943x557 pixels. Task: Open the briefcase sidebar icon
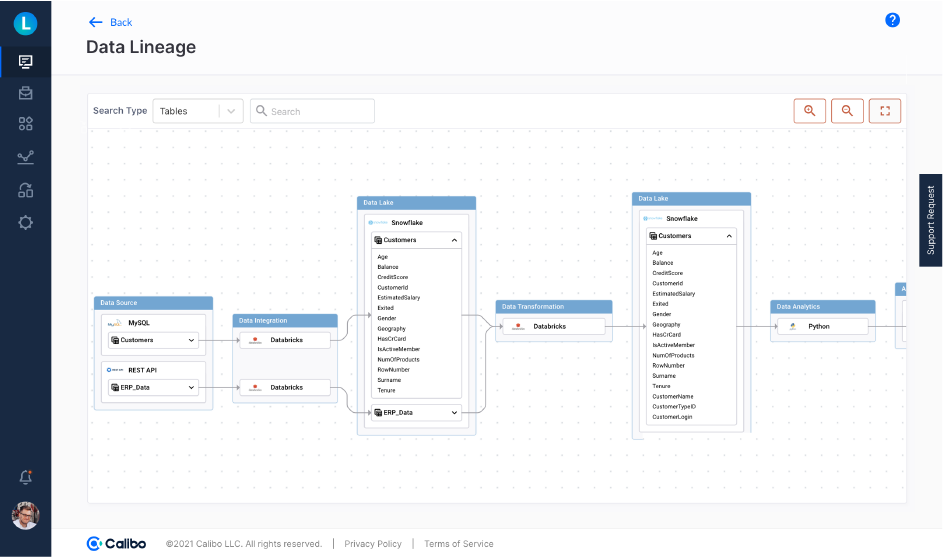pos(25,93)
